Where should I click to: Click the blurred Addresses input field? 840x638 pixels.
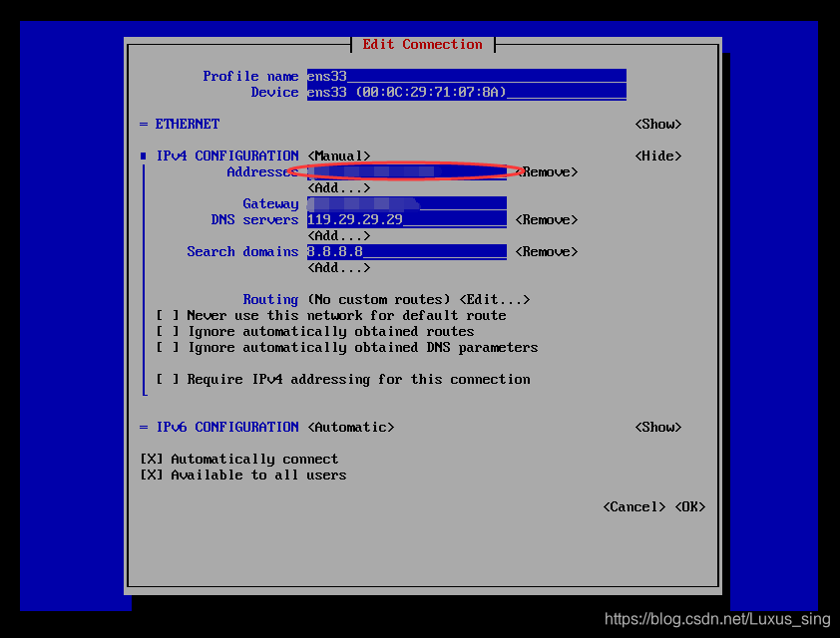pyautogui.click(x=407, y=171)
